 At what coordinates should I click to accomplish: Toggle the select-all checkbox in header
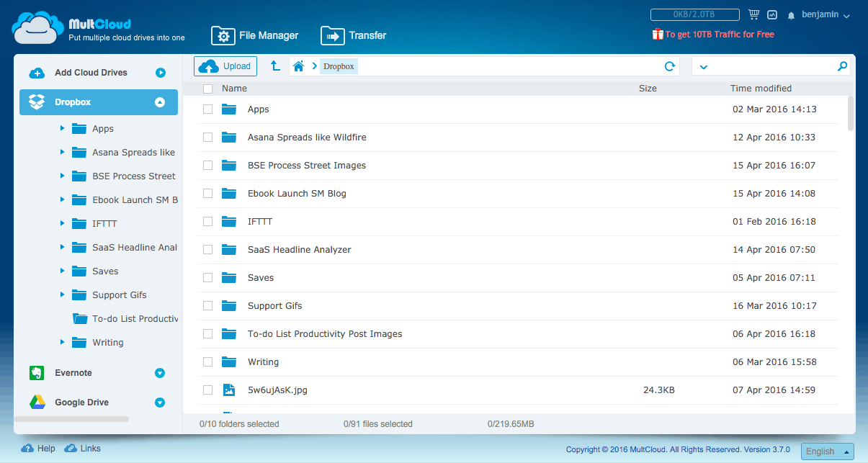pos(207,89)
